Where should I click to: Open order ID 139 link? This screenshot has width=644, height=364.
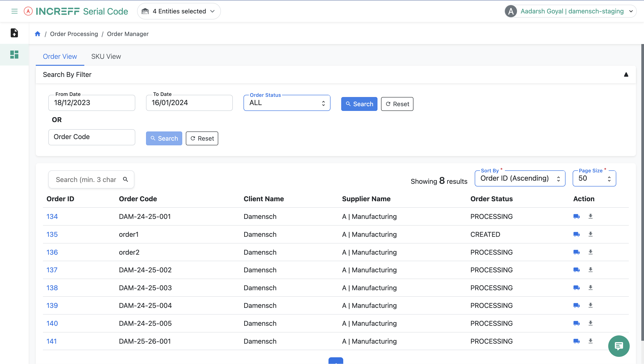(52, 305)
